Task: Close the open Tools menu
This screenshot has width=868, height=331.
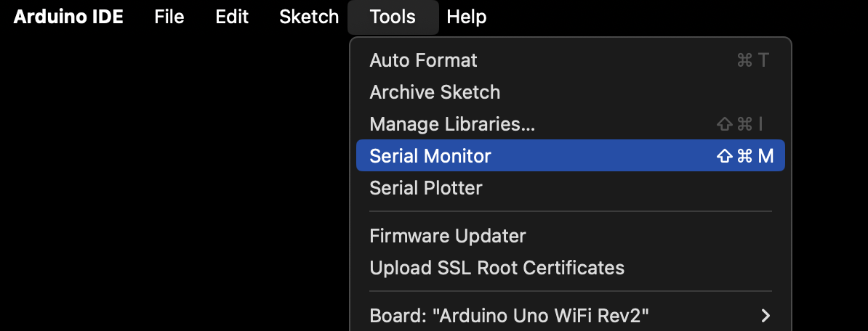Action: [x=393, y=17]
